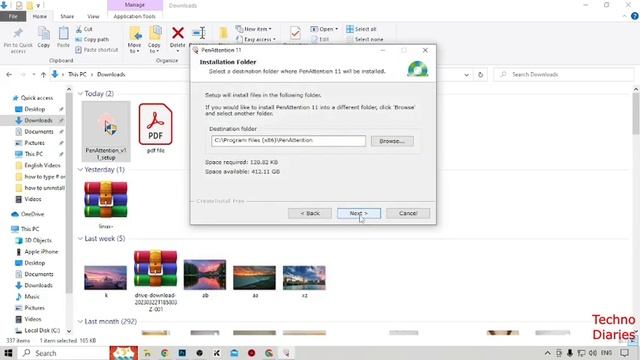The width and height of the screenshot is (640, 360).
Task: Click Copy path in ribbon
Action: 92,40
